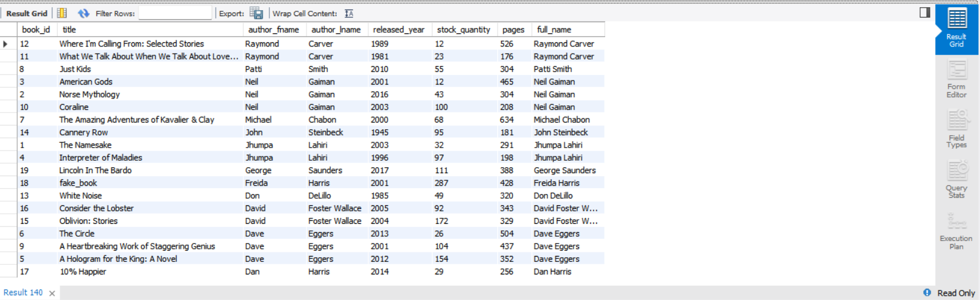980x300 pixels.
Task: Select the 'Cannery Row' title cell
Action: [150, 132]
